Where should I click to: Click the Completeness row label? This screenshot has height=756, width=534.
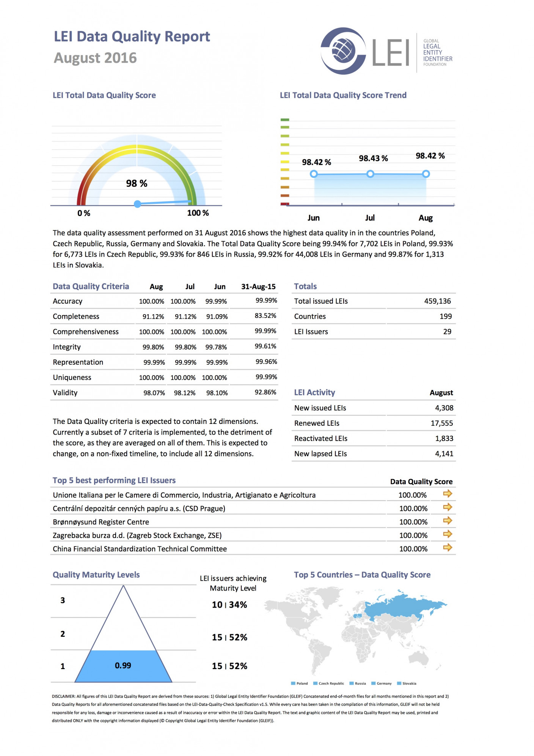pos(76,317)
